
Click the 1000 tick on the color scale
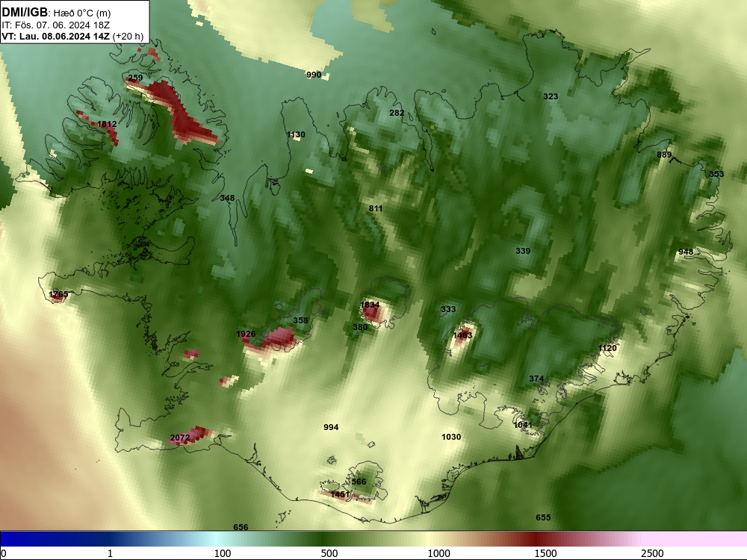coord(438,553)
